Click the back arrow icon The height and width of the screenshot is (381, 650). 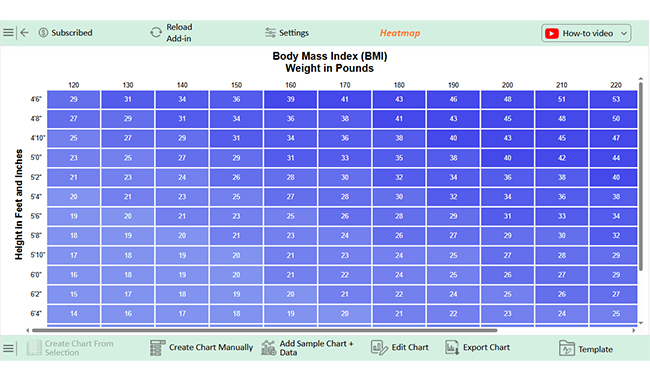(24, 32)
